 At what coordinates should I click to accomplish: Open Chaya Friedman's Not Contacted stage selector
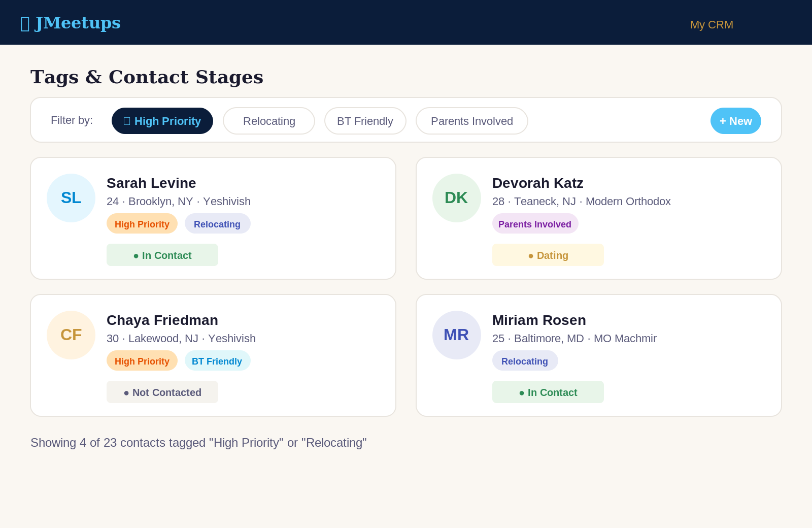coord(162,392)
